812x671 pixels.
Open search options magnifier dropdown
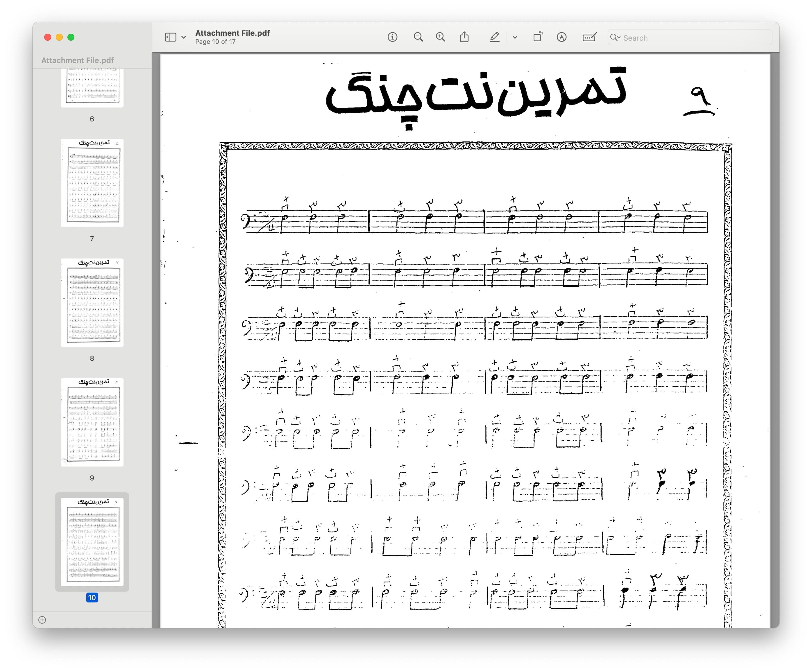(615, 37)
